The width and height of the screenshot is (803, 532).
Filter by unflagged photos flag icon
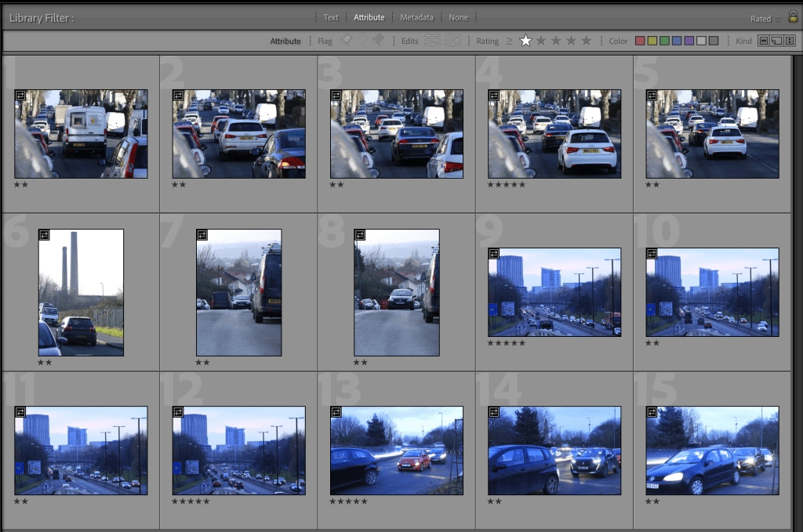[362, 41]
